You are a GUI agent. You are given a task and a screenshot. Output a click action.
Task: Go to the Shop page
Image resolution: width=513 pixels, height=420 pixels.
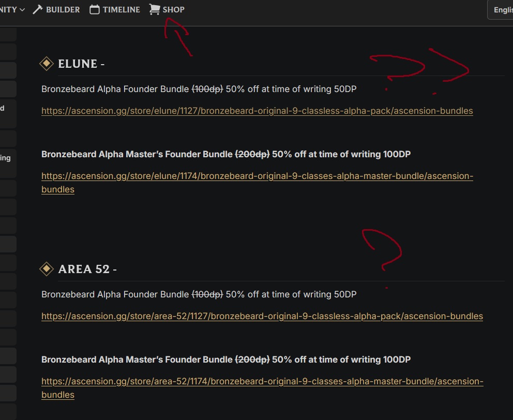167,9
